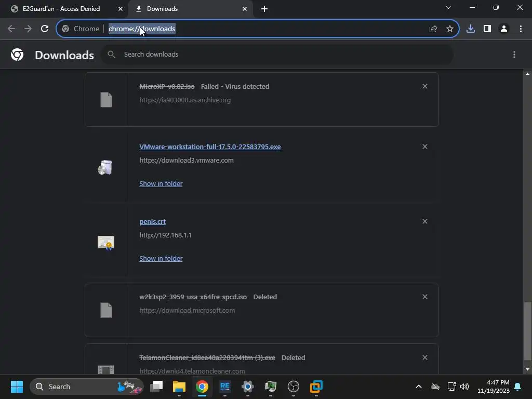Open VMware Workstation taskbar icon
Screen dimensions: 532x399
pyautogui.click(x=316, y=387)
